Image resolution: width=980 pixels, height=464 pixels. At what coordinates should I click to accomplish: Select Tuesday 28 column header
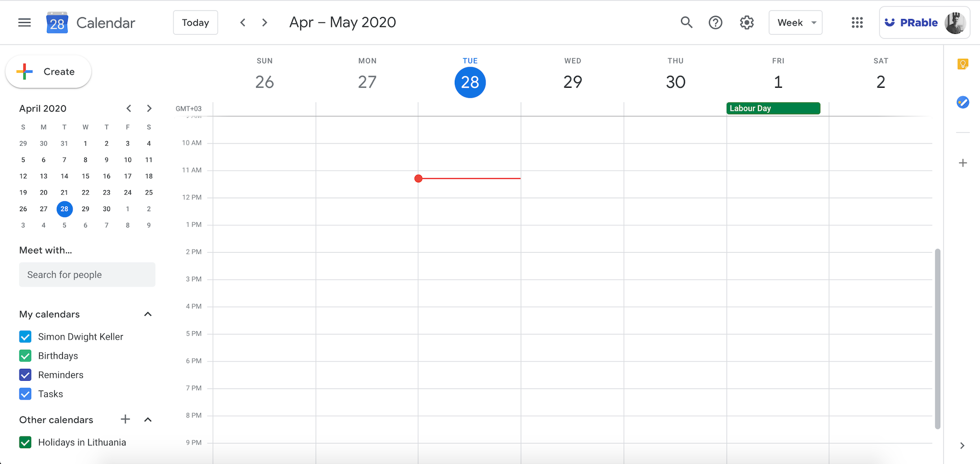click(x=470, y=77)
